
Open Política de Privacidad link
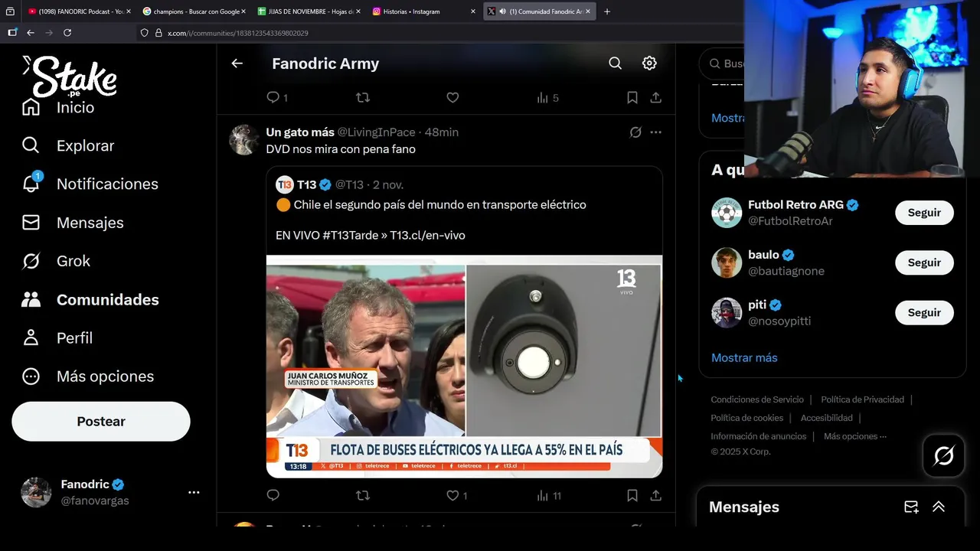click(862, 399)
